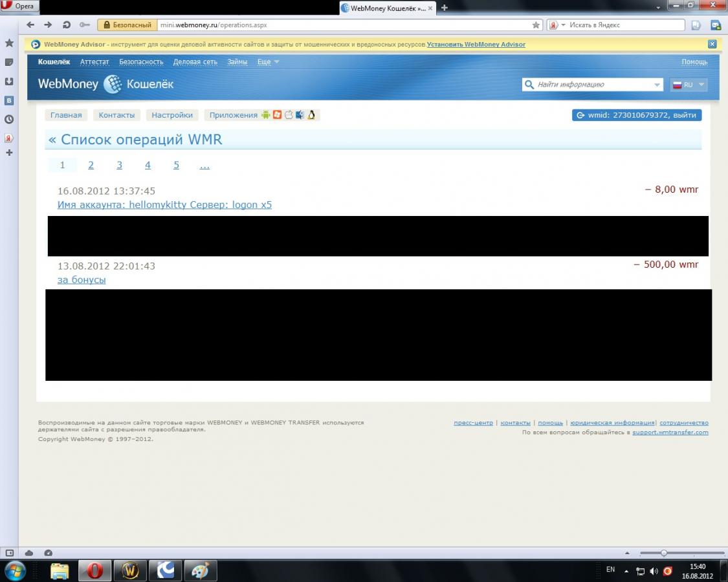This screenshot has width=728, height=582.
Task: Toggle the Opera sidebar panel button
Action: tap(9, 553)
